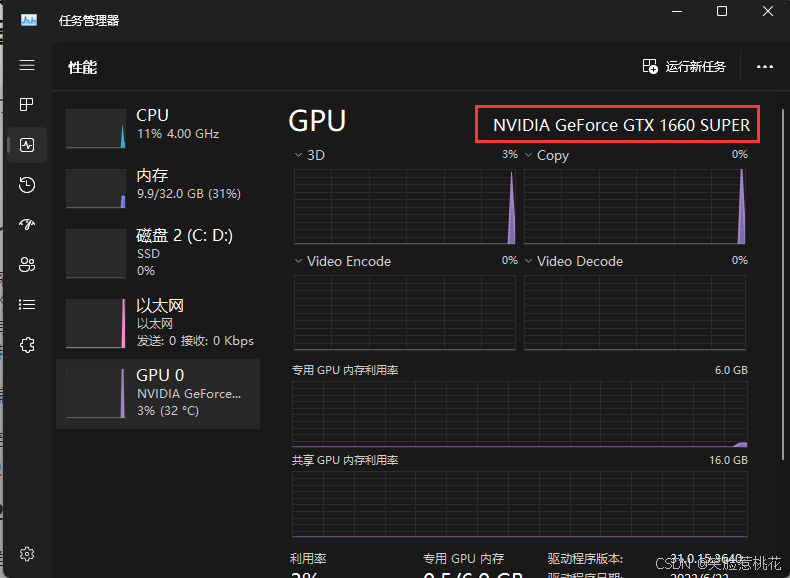The width and height of the screenshot is (790, 578).
Task: Click the 11% 4.00 GHz CPU text
Action: point(178,134)
